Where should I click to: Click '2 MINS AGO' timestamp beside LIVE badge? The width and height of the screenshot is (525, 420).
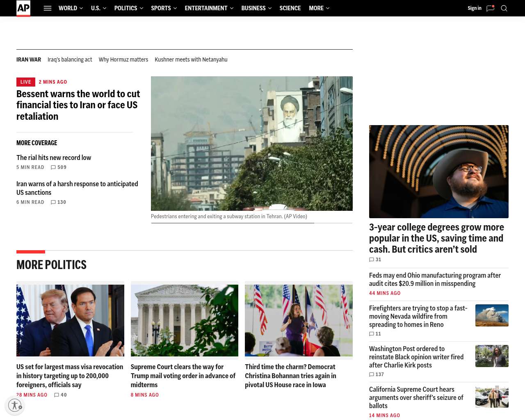pos(53,82)
